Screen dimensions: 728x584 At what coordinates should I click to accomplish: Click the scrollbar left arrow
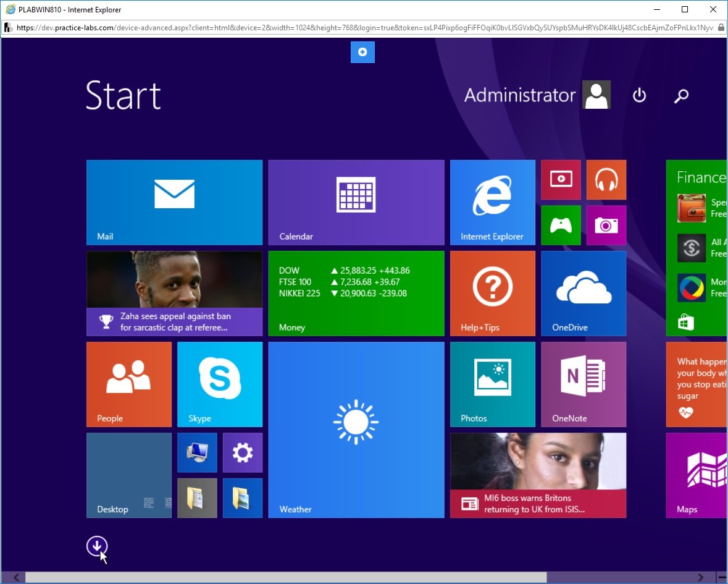pos(16,577)
